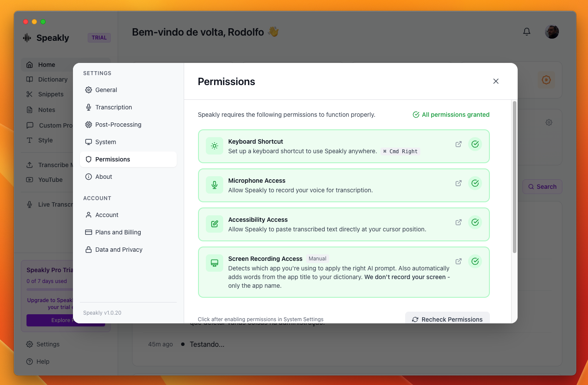Open the Notes section
The image size is (588, 385).
click(47, 110)
